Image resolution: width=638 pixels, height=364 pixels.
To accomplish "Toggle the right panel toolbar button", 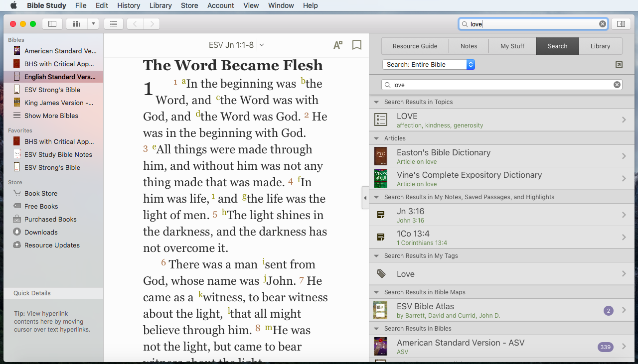I will tap(621, 23).
